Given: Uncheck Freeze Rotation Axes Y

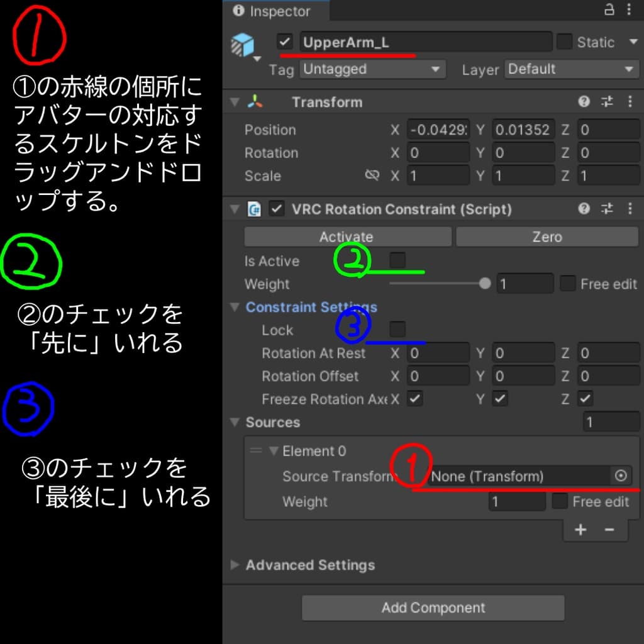Looking at the screenshot, I should (x=500, y=398).
